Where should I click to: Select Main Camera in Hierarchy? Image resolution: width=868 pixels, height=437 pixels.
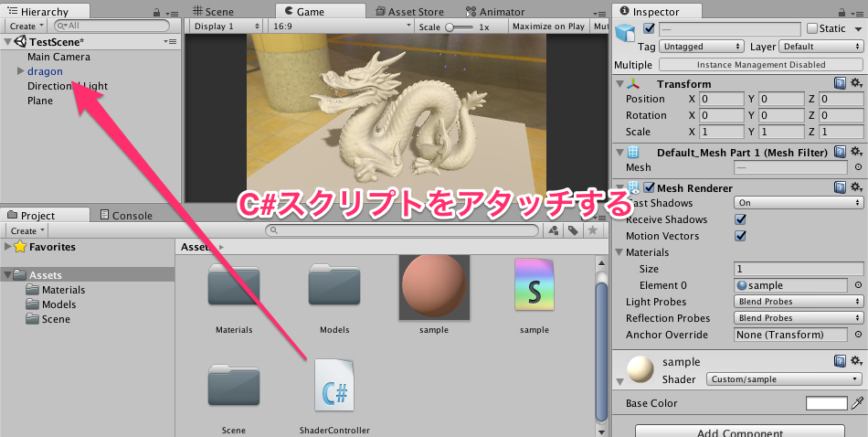pyautogui.click(x=58, y=57)
